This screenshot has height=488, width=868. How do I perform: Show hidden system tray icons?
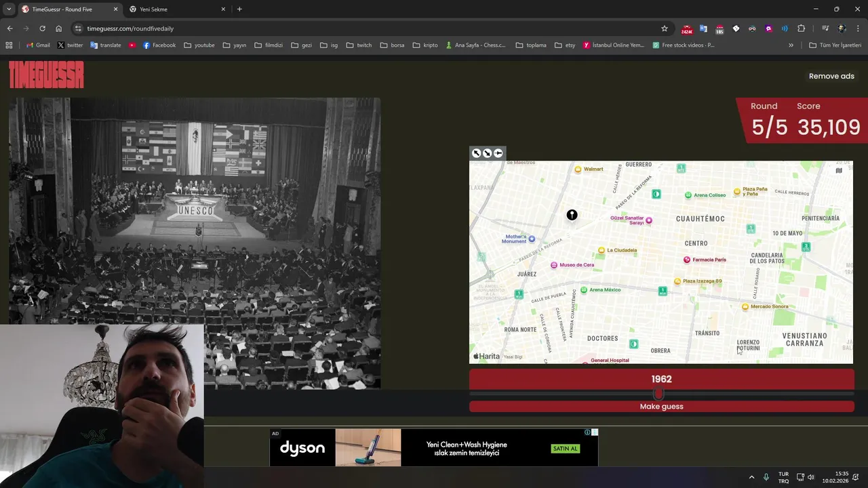751,477
